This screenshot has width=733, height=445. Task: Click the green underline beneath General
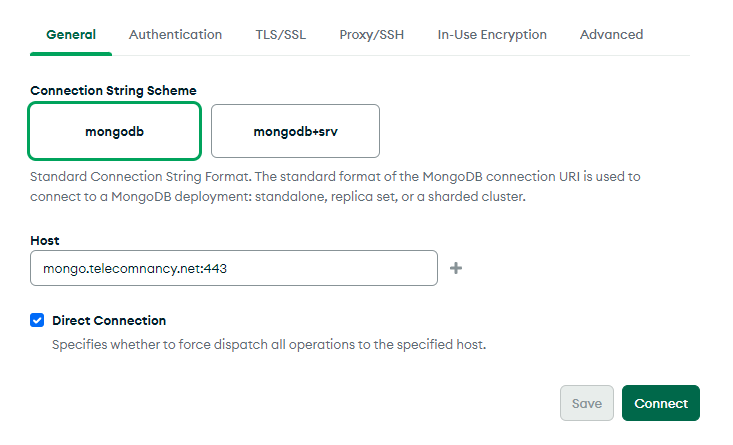tap(71, 54)
